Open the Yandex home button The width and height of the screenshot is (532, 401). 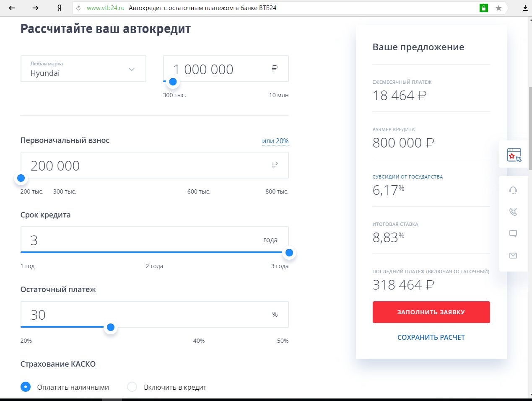pyautogui.click(x=59, y=8)
